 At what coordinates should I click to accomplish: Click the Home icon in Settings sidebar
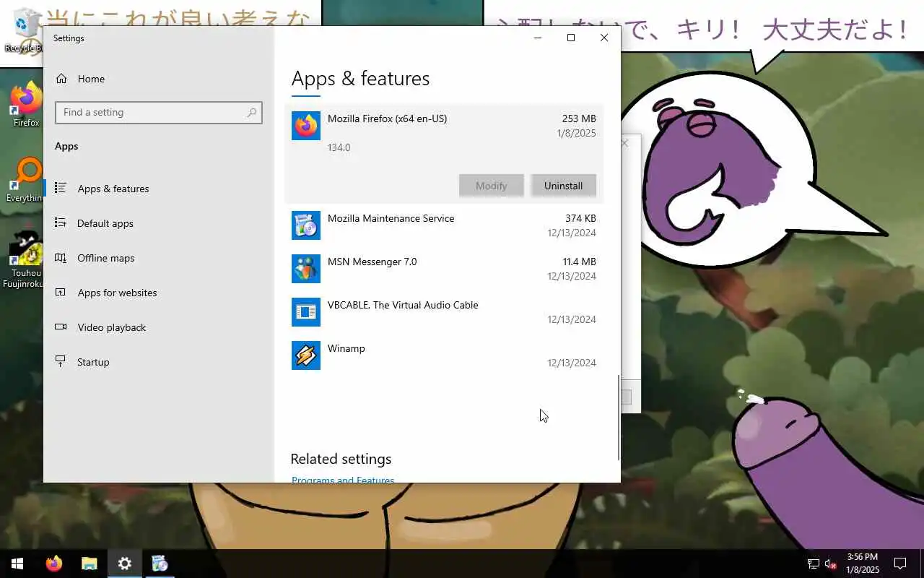[61, 79]
